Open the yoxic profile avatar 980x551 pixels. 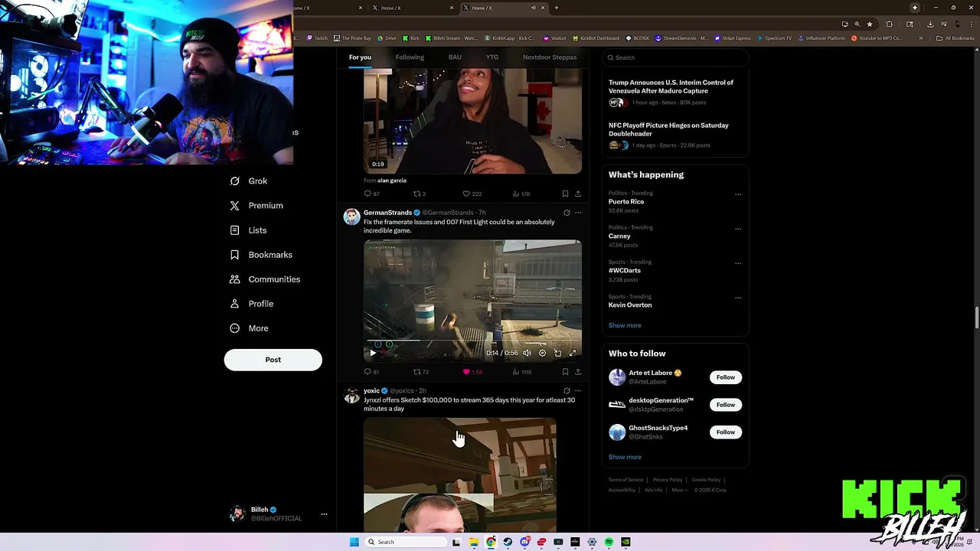coord(351,396)
